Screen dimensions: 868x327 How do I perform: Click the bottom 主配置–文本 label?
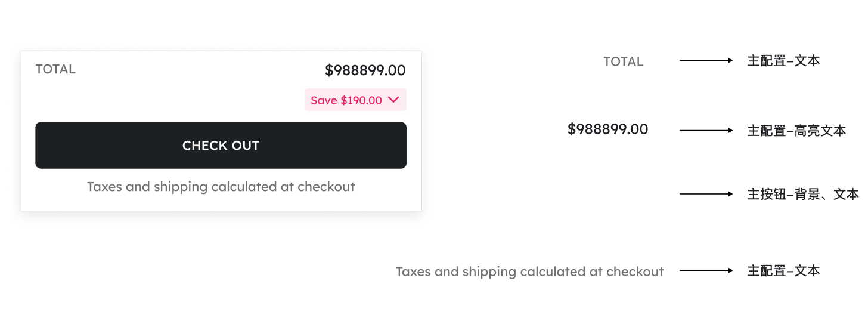(x=783, y=271)
